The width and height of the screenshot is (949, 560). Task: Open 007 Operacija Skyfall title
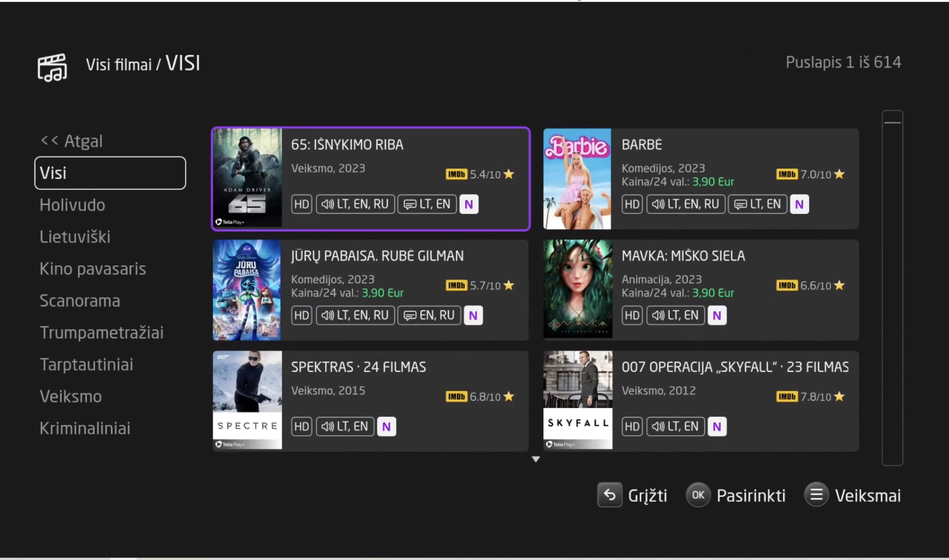(735, 367)
